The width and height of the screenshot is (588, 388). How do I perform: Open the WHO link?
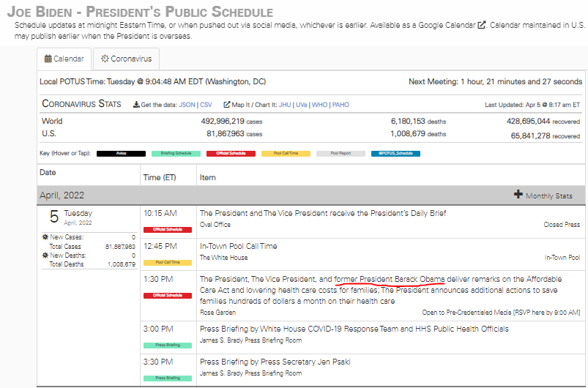tap(319, 105)
